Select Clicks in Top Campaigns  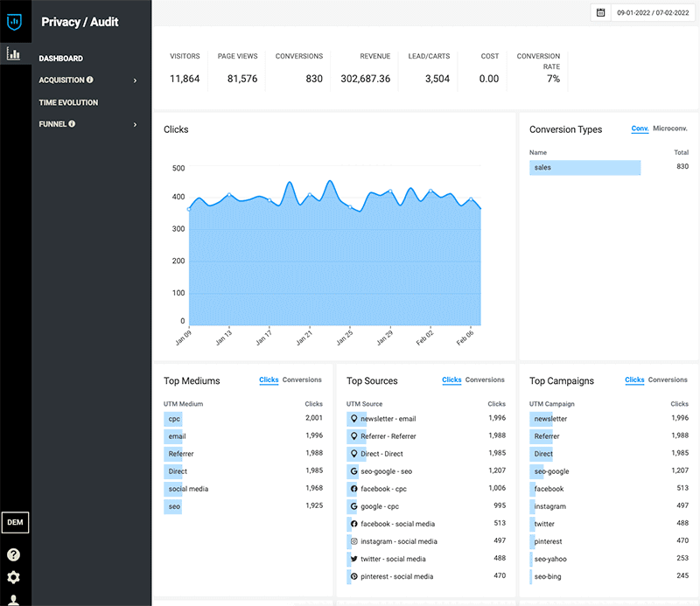click(x=634, y=380)
